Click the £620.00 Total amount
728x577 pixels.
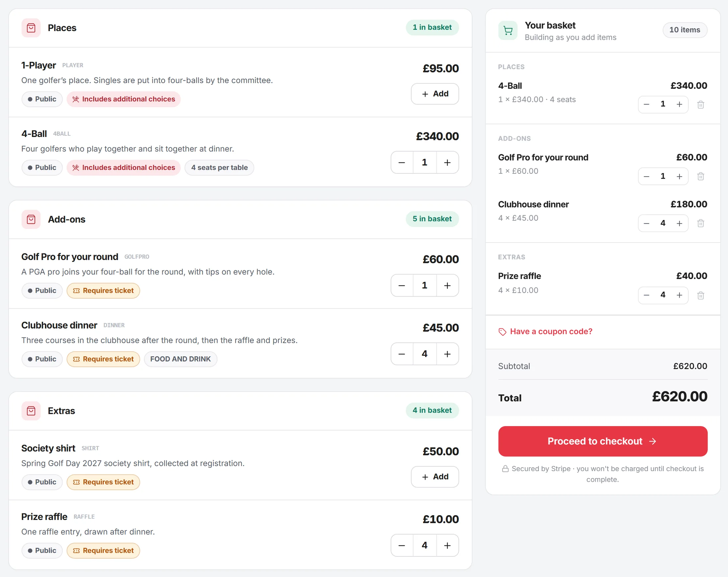[679, 396]
